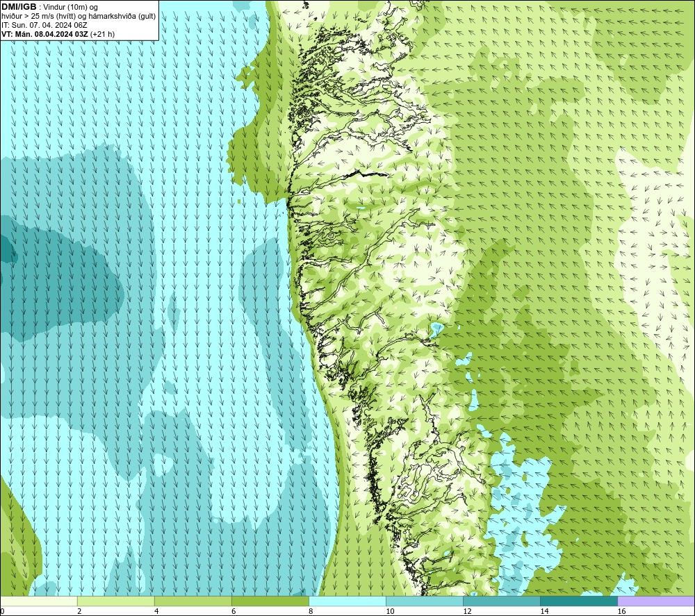695x616 pixels.
Task: Click the scale label '4'
Action: (156, 611)
